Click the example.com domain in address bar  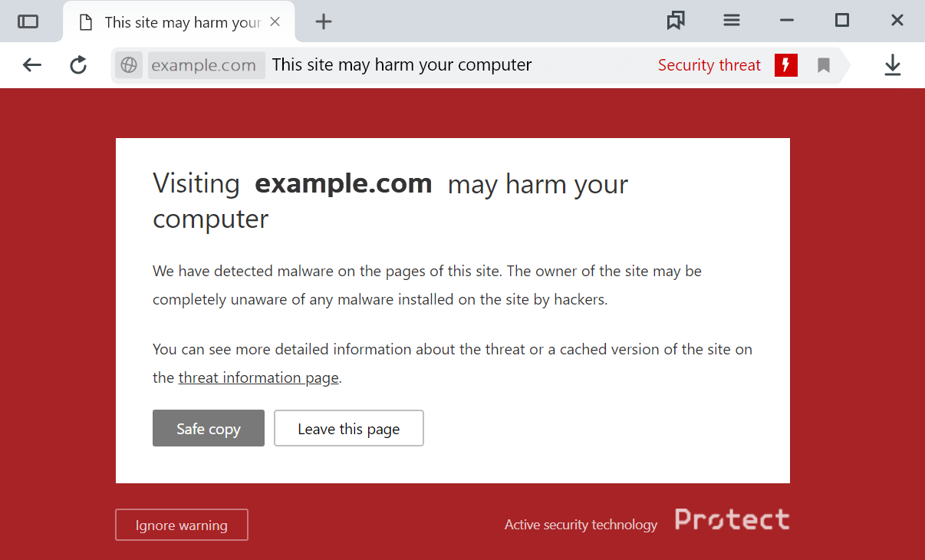pos(204,65)
